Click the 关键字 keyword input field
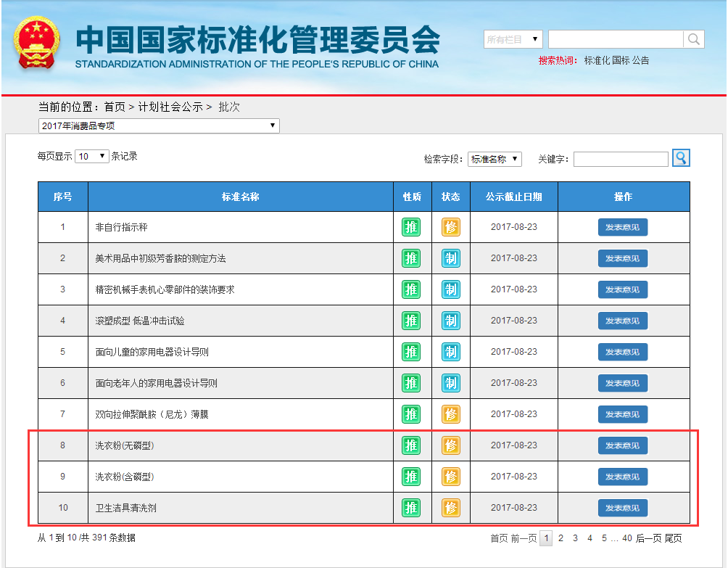Viewport: 728px width, 568px height. coord(621,159)
